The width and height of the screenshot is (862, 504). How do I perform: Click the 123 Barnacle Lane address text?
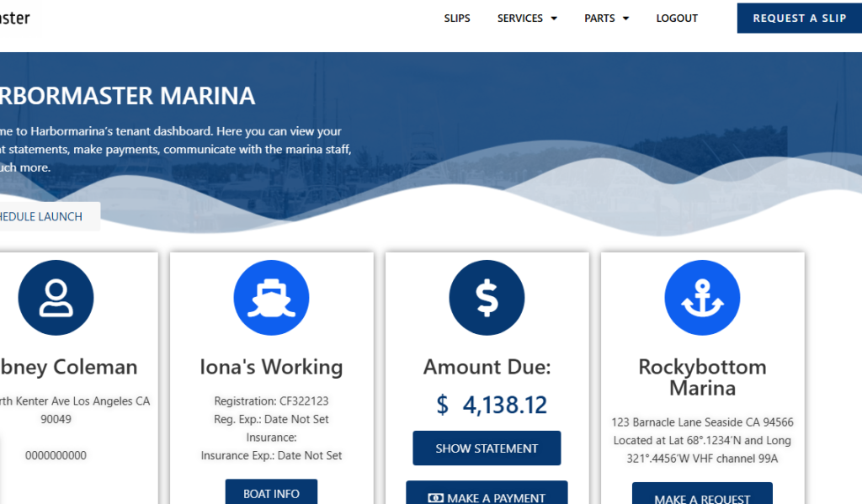tap(702, 422)
